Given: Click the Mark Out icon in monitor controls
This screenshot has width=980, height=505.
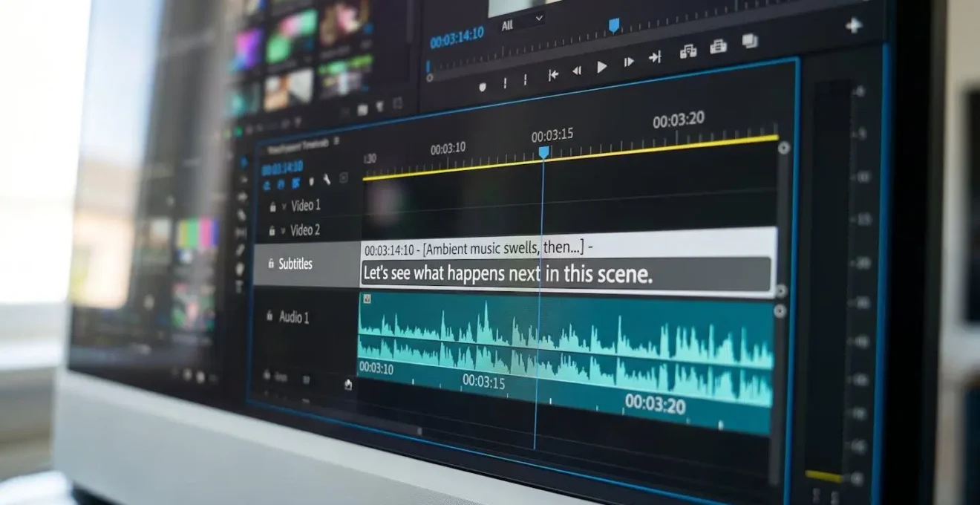Looking at the screenshot, I should pyautogui.click(x=525, y=80).
